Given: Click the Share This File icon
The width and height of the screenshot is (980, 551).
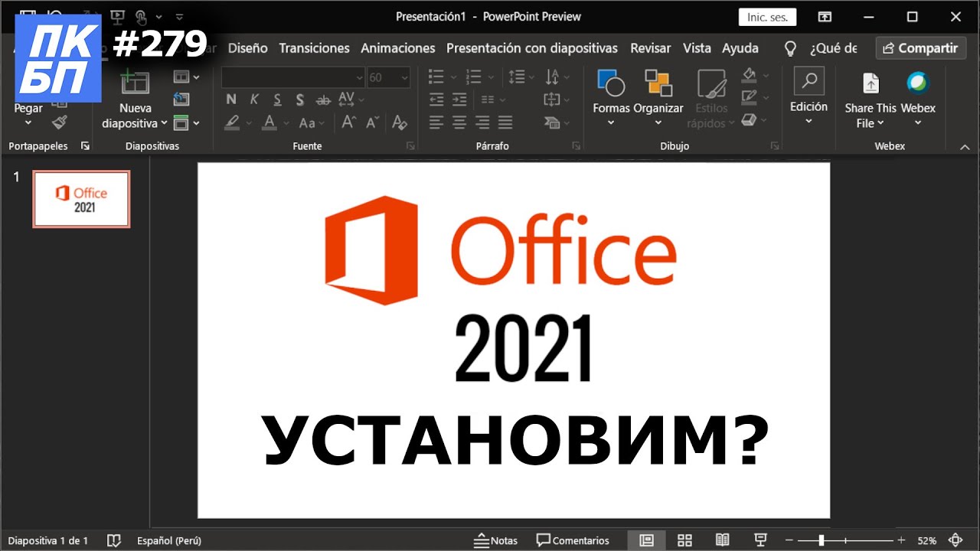Looking at the screenshot, I should (871, 83).
